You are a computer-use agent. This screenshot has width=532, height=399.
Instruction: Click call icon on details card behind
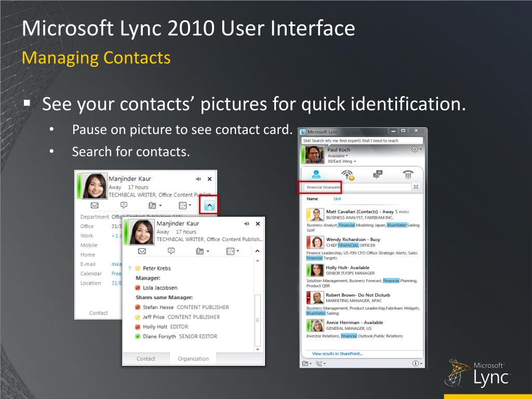coord(152,205)
